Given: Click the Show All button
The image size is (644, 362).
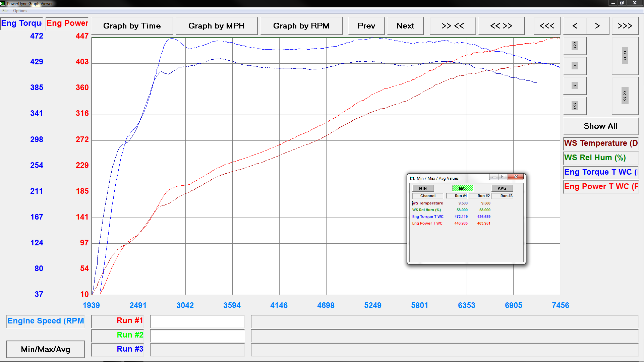Looking at the screenshot, I should [600, 126].
